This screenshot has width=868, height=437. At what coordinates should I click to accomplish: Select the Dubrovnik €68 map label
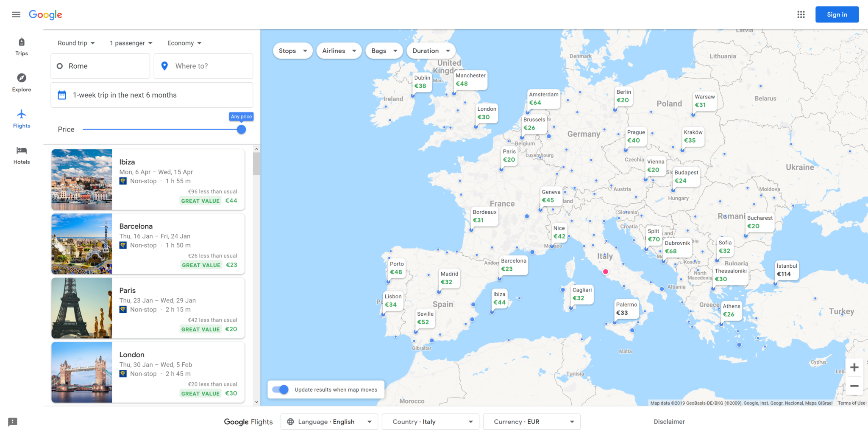click(x=677, y=247)
